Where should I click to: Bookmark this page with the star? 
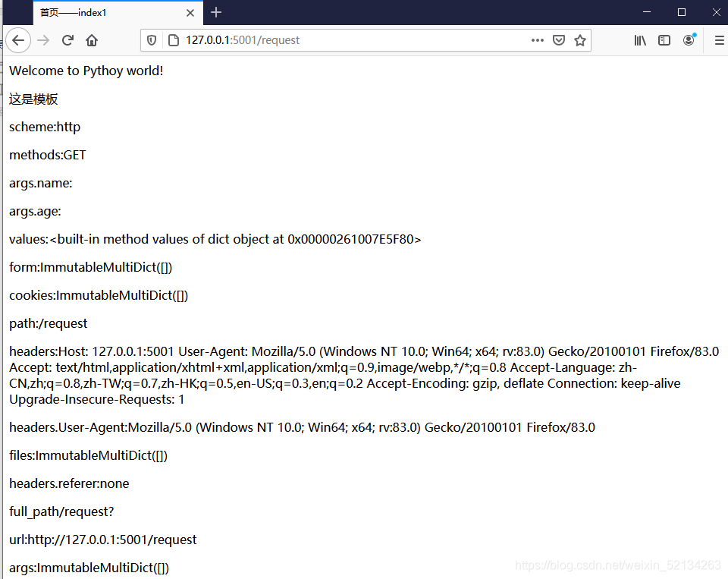tap(580, 40)
